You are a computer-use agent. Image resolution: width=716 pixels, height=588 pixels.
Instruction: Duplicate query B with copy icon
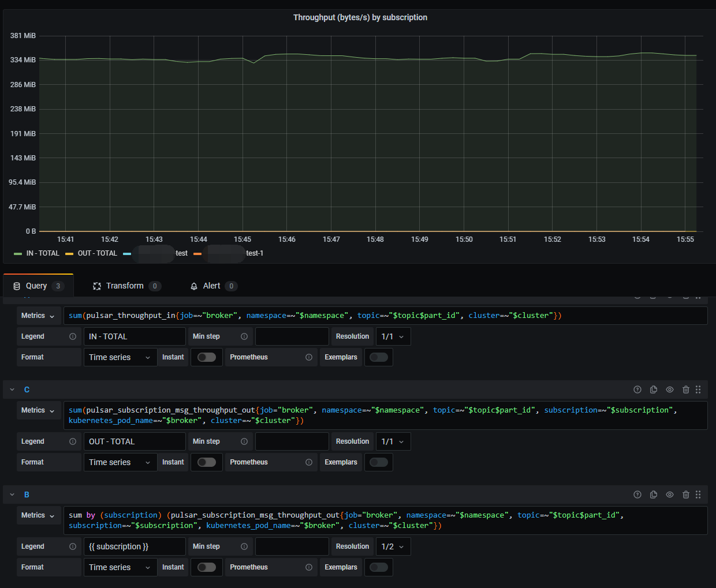point(654,495)
